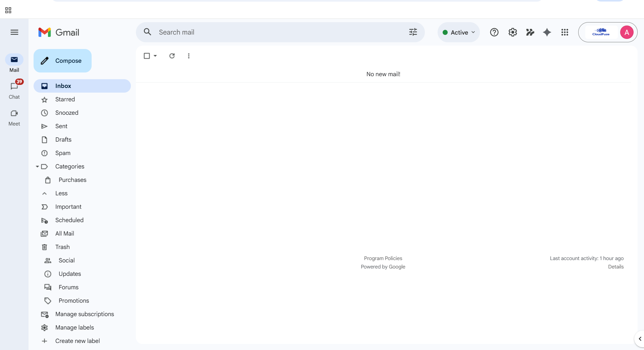Open the more options three-dot menu
The width and height of the screenshot is (644, 350).
[x=189, y=56]
